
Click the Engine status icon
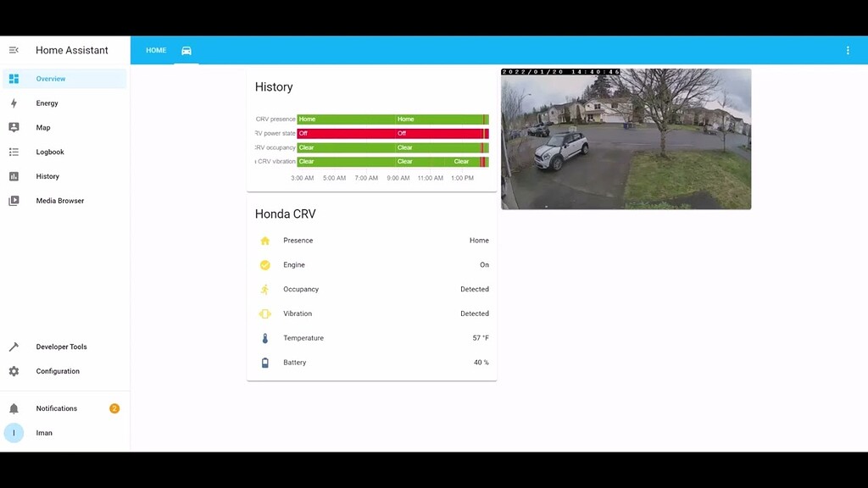266,264
